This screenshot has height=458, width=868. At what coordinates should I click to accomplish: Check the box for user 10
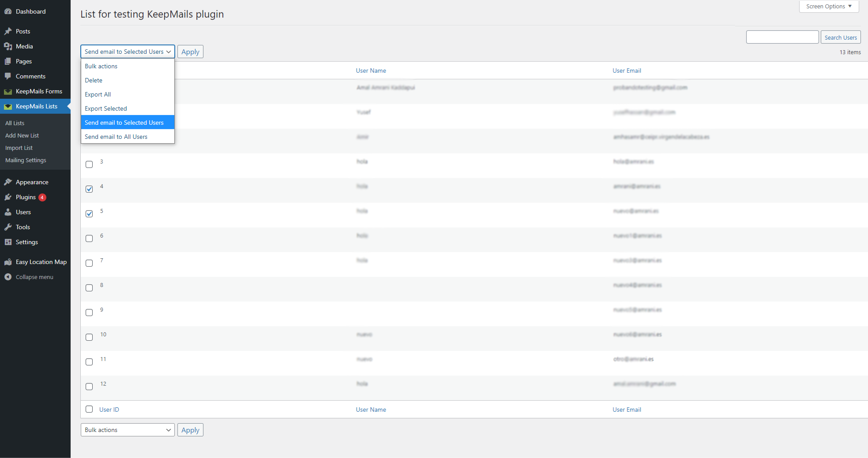(x=89, y=337)
